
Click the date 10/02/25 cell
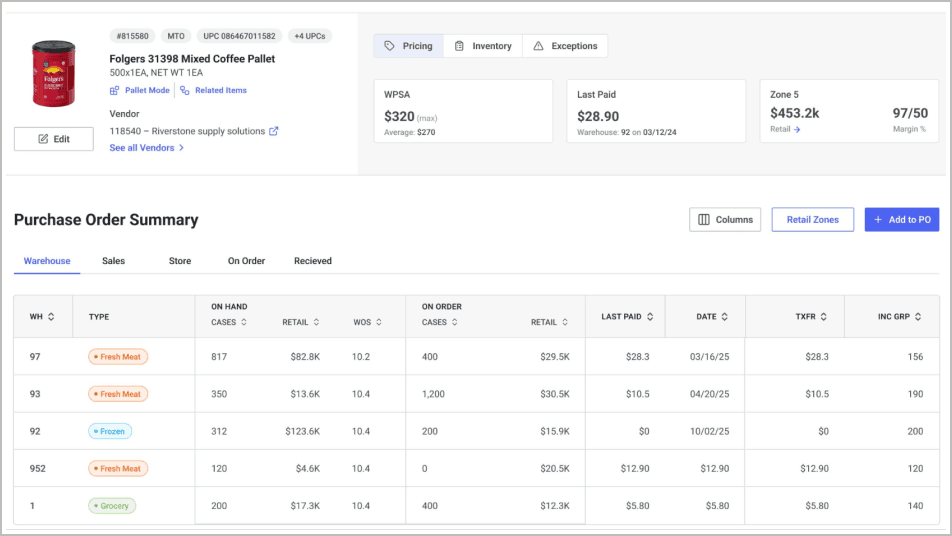point(709,432)
